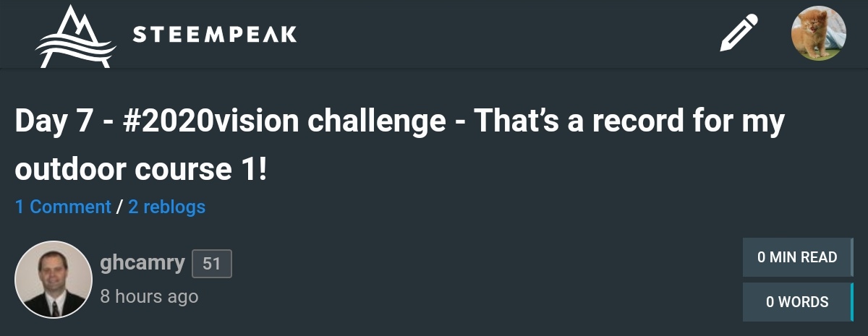Image resolution: width=868 pixels, height=336 pixels.
Task: Open the 1 Comment link
Action: click(63, 207)
